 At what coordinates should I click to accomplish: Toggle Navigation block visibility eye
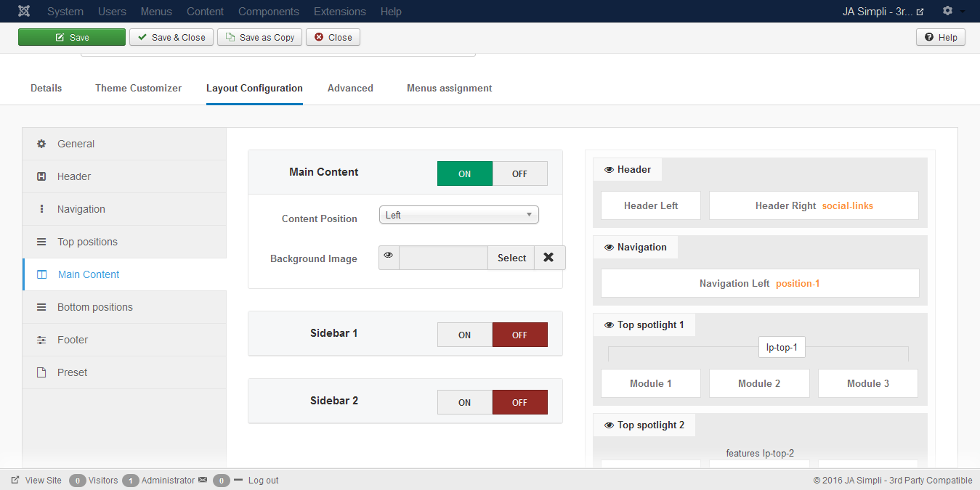609,247
